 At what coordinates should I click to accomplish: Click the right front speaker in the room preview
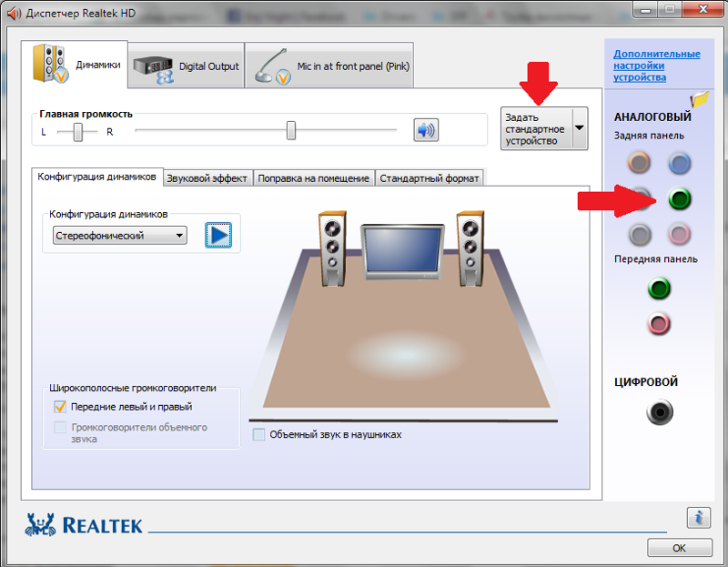point(470,248)
